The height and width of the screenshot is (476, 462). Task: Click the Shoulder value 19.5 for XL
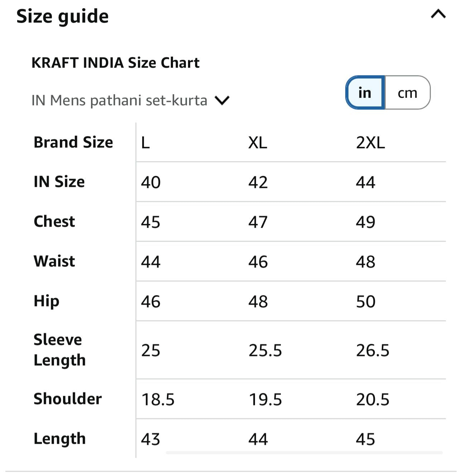click(265, 399)
